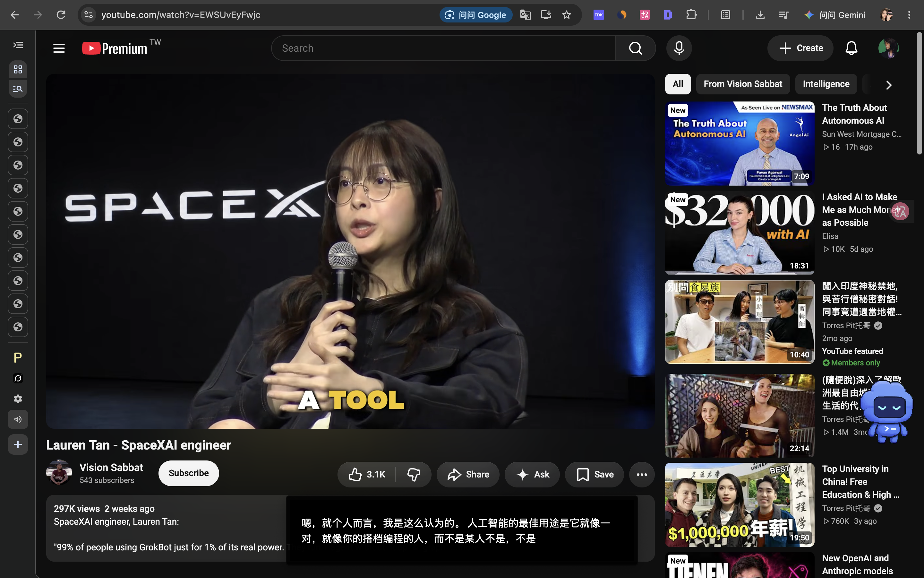Click the install app icon in address bar
Image resolution: width=924 pixels, height=578 pixels.
coord(546,15)
